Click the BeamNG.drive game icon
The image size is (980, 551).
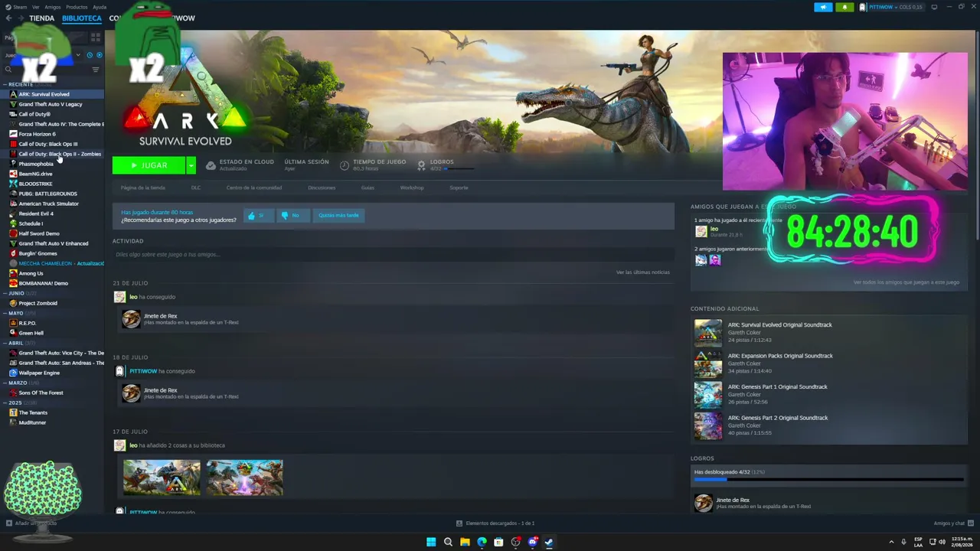click(x=13, y=174)
